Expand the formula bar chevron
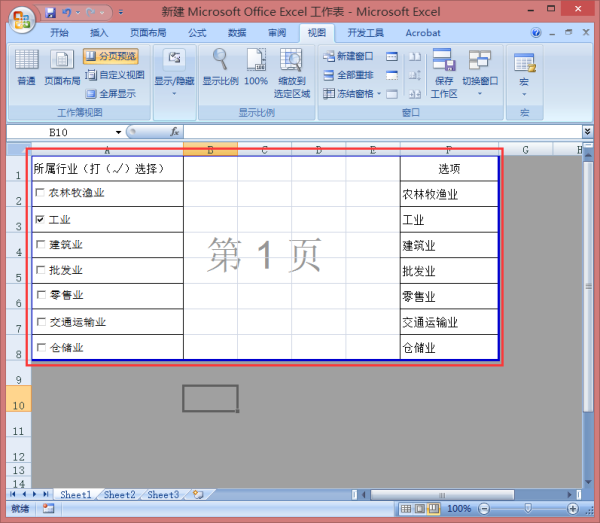Screen dimensions: 600x523 tap(587, 132)
